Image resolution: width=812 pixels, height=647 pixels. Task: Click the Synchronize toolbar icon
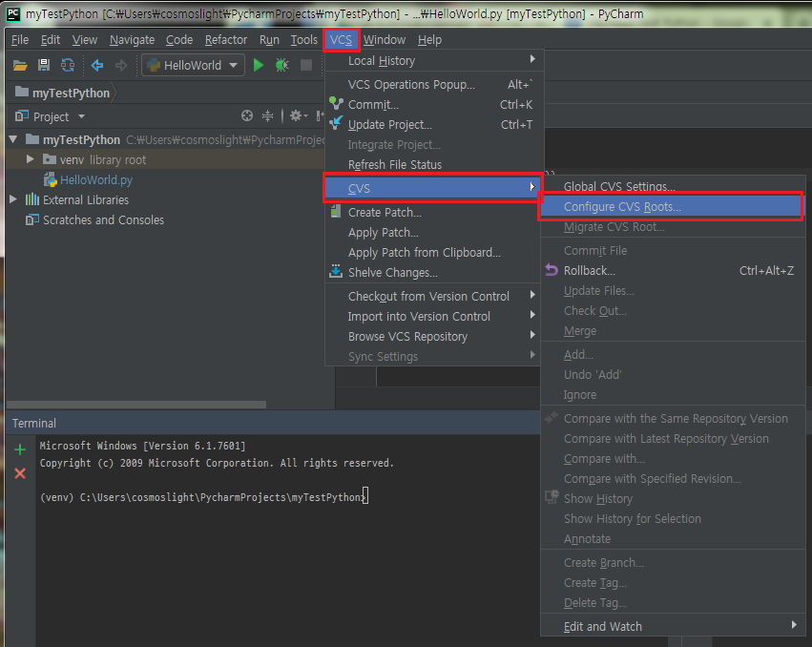tap(68, 65)
